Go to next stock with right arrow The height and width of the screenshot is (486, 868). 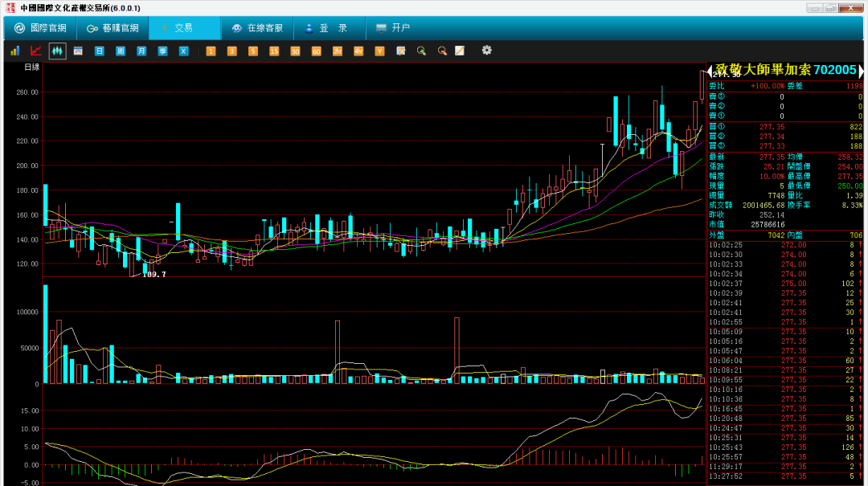tap(861, 71)
